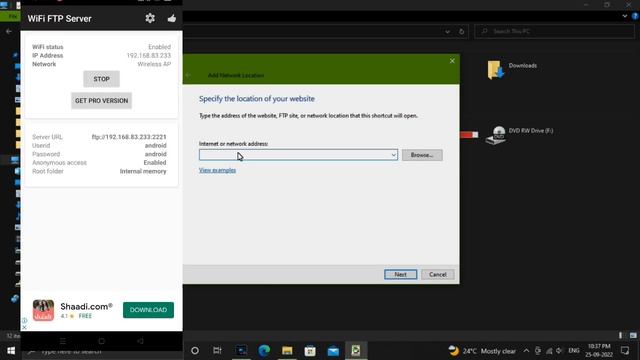Tap GET PRO VERSION button
The height and width of the screenshot is (360, 640).
click(x=101, y=100)
